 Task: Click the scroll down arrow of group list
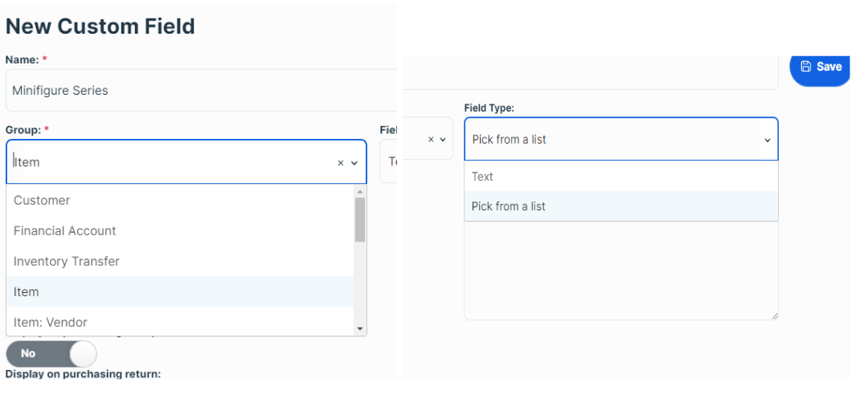click(x=360, y=329)
